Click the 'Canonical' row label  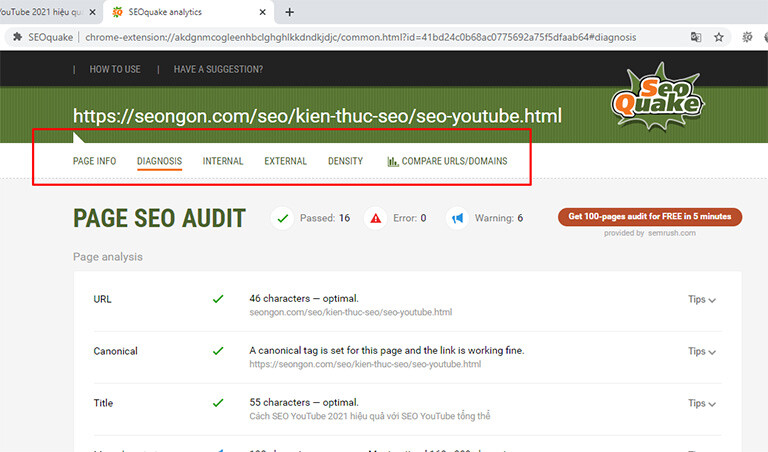tap(116, 351)
